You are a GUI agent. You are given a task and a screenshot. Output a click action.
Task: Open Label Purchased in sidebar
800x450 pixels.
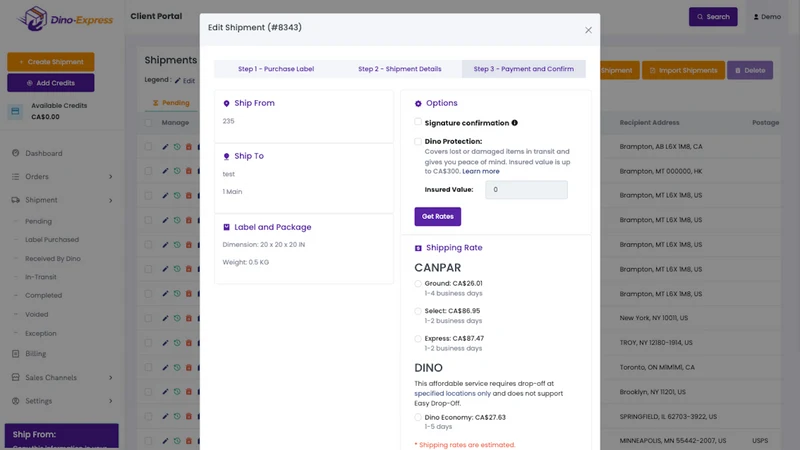[52, 240]
